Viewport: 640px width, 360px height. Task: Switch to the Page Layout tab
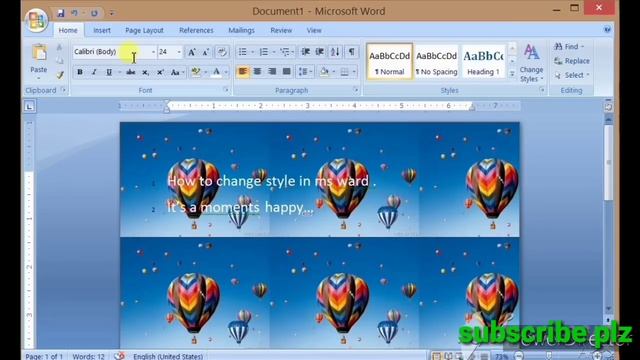click(x=144, y=30)
